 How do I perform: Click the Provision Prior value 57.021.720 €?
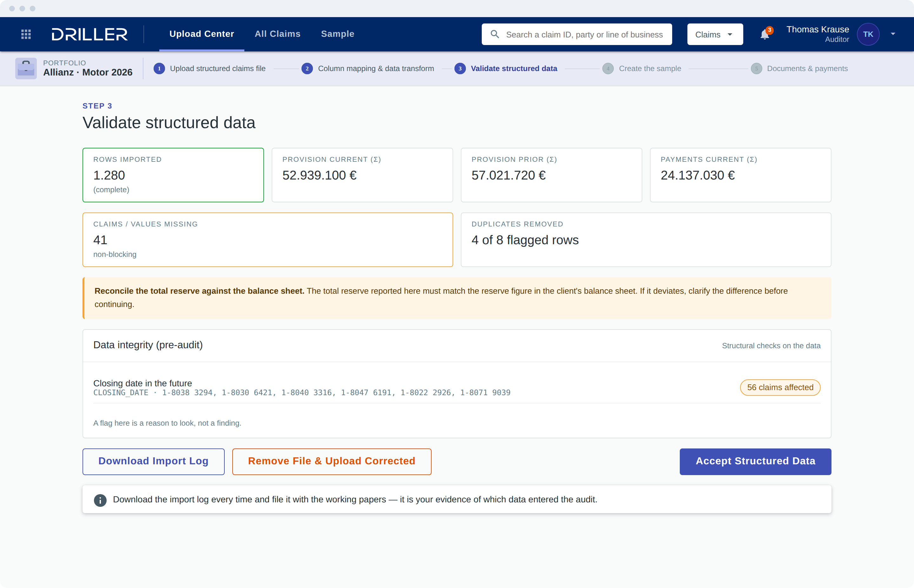[508, 175]
